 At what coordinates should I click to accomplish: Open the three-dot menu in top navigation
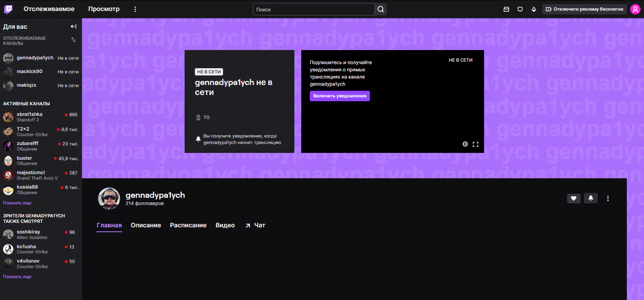pos(135,9)
